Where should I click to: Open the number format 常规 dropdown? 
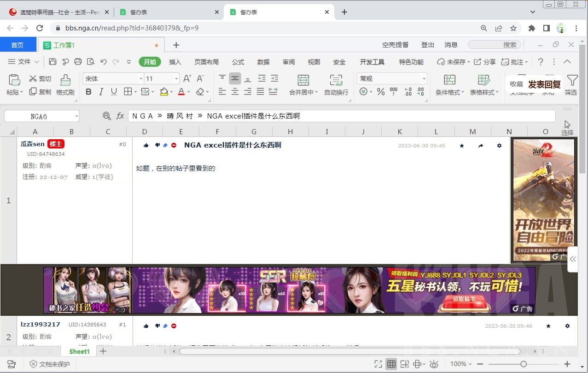(423, 78)
